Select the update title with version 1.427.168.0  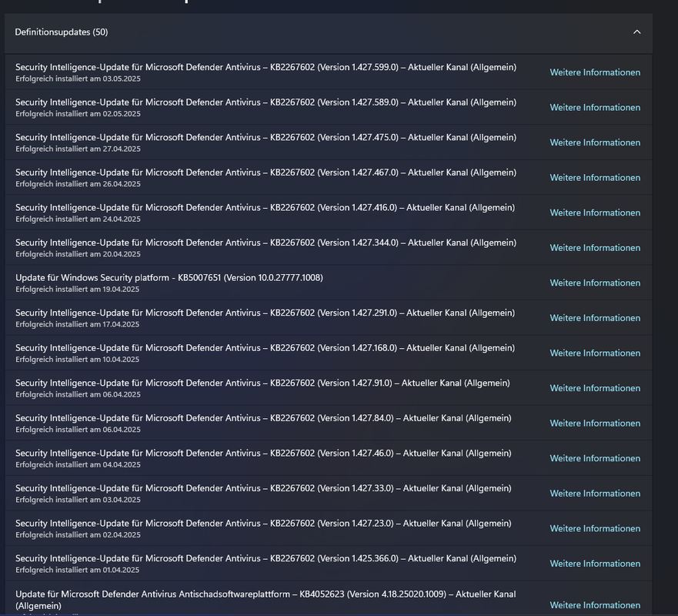pos(265,347)
